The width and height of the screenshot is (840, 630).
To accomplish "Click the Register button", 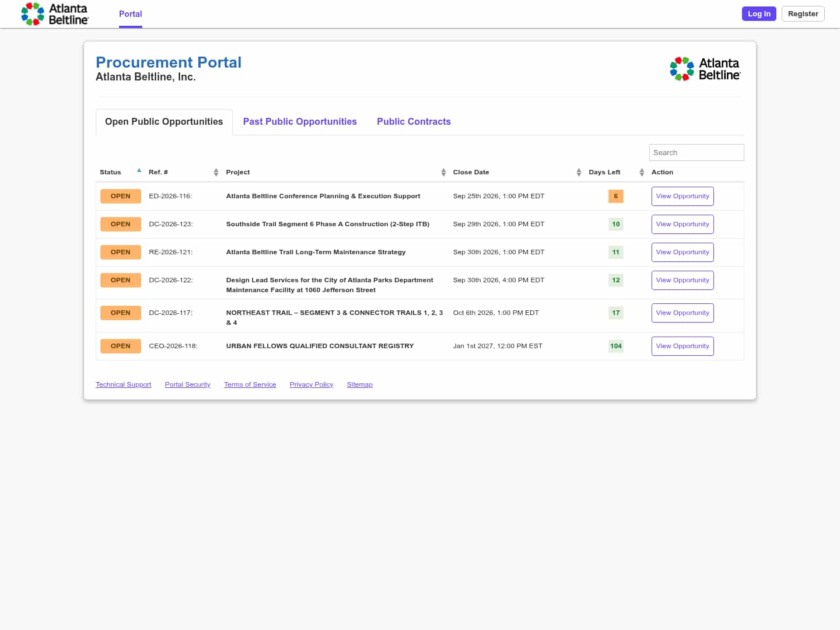I will [x=803, y=14].
